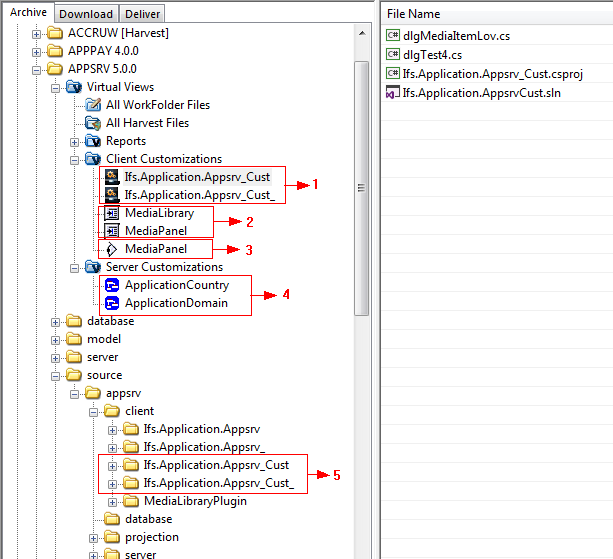Switch to the Download tab
The width and height of the screenshot is (613, 559).
click(x=85, y=14)
